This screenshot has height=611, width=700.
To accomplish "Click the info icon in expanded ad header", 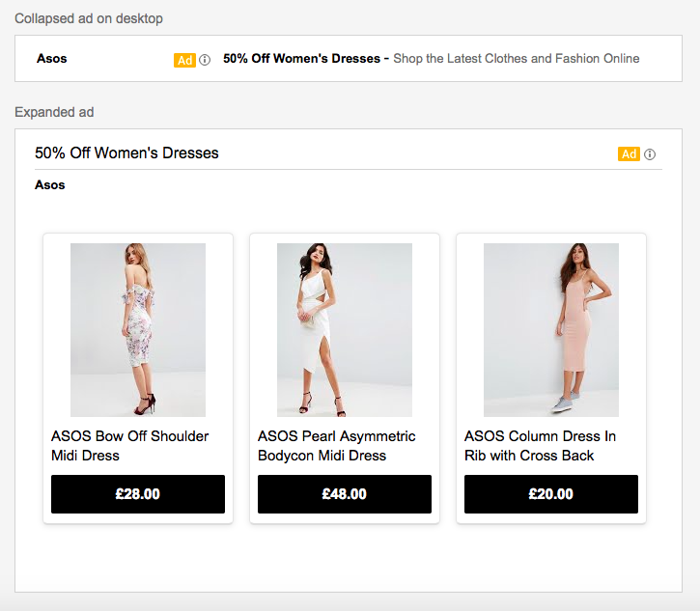I will (x=650, y=154).
